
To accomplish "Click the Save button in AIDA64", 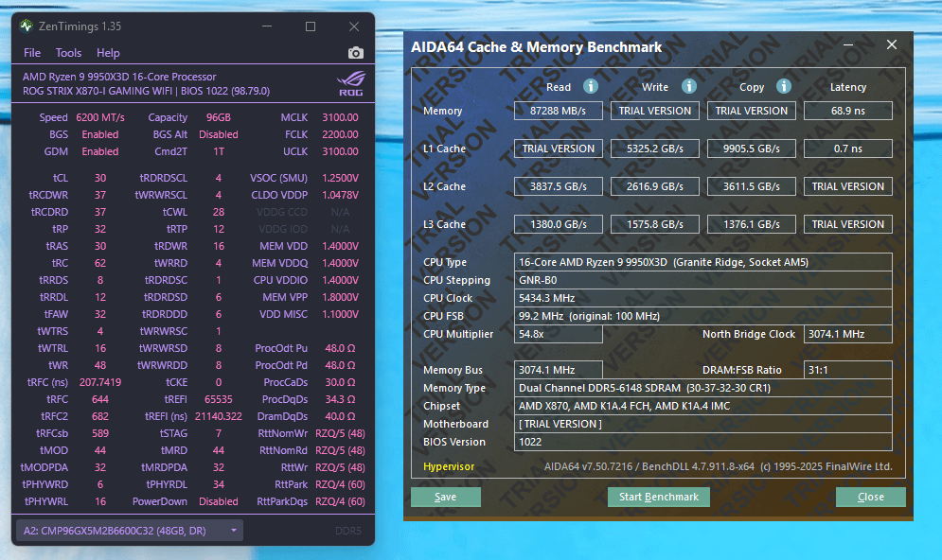I will click(x=445, y=497).
